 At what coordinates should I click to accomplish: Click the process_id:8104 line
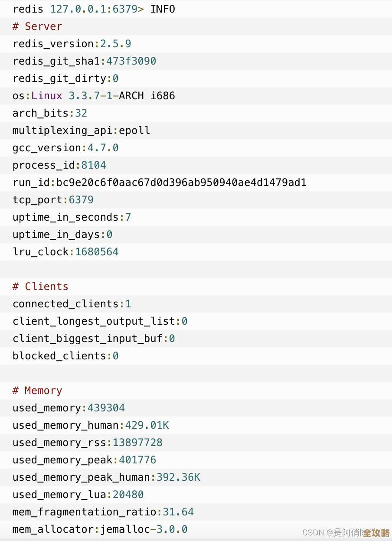pyautogui.click(x=59, y=165)
